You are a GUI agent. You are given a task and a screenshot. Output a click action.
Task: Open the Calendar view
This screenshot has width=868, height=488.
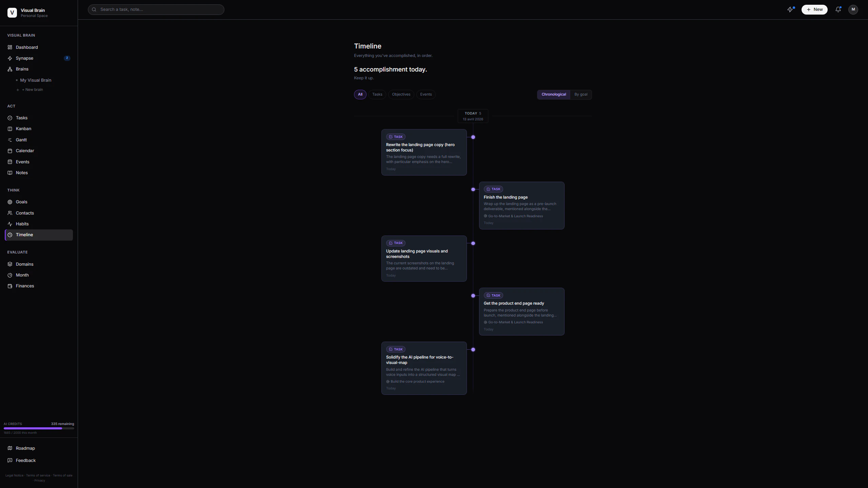[25, 150]
